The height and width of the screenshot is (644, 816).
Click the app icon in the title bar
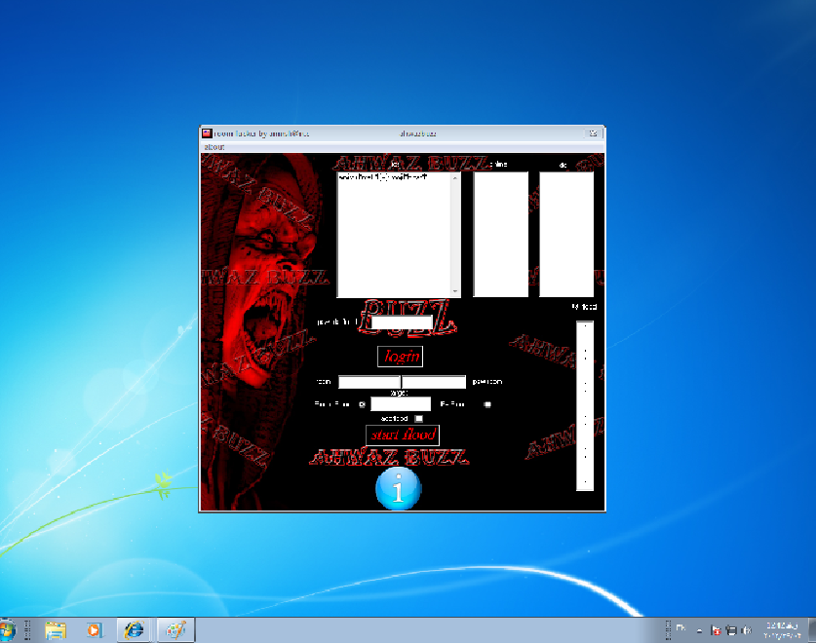[207, 133]
